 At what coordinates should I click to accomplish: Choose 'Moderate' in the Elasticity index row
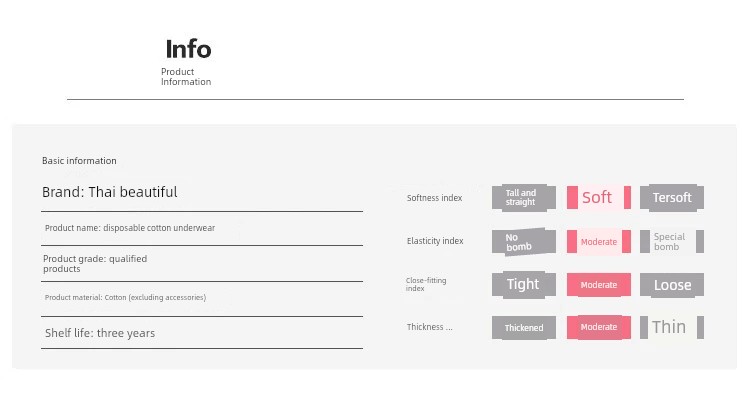pyautogui.click(x=599, y=242)
